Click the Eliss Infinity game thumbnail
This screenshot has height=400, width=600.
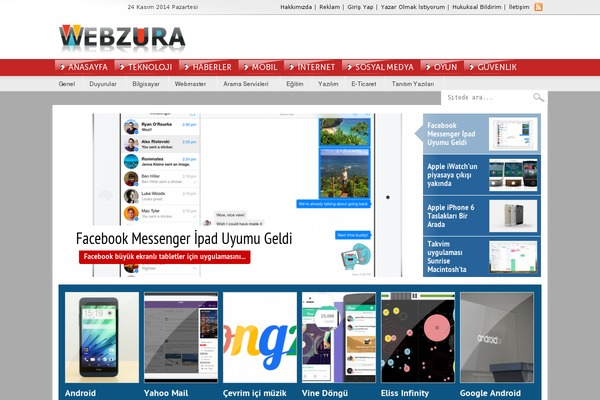click(x=418, y=337)
